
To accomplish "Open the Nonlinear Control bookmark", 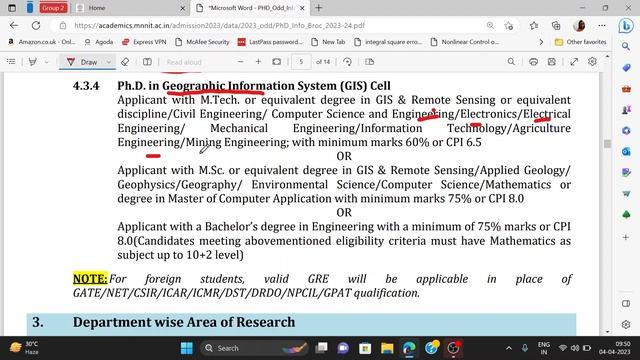I will click(x=464, y=42).
